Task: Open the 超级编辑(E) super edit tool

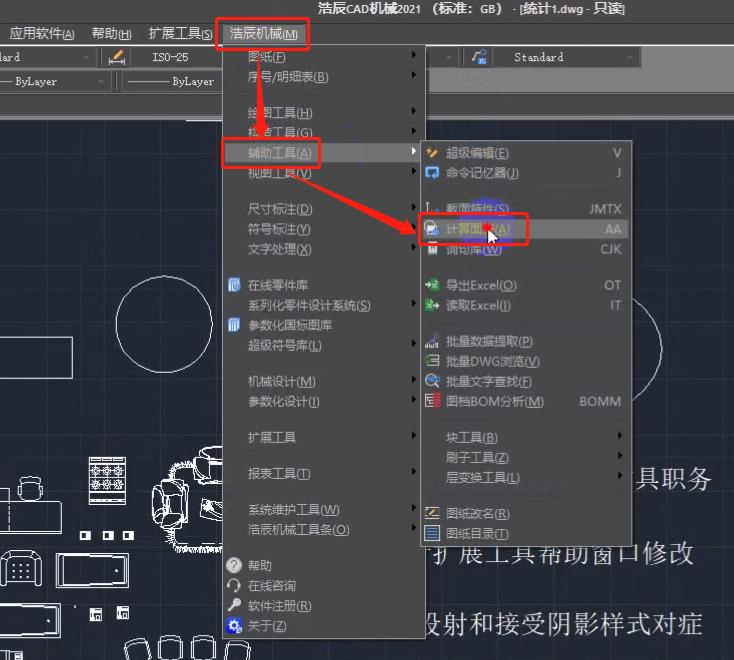Action: point(526,153)
